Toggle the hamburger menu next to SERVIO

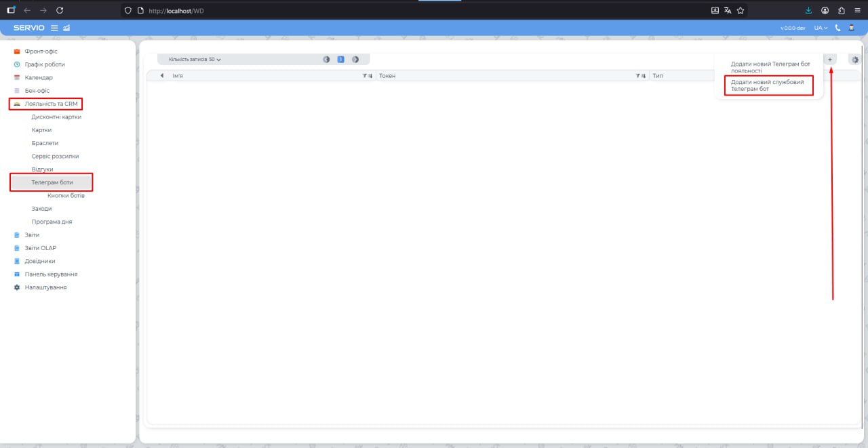point(55,28)
